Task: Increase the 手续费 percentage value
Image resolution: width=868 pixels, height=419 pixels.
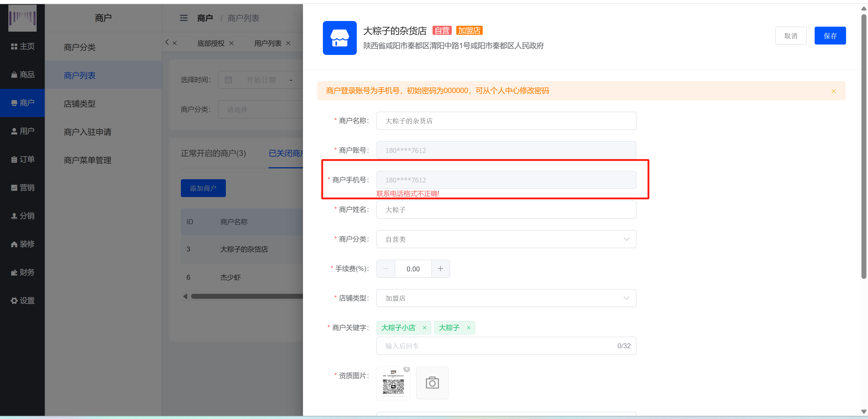Action: click(440, 269)
